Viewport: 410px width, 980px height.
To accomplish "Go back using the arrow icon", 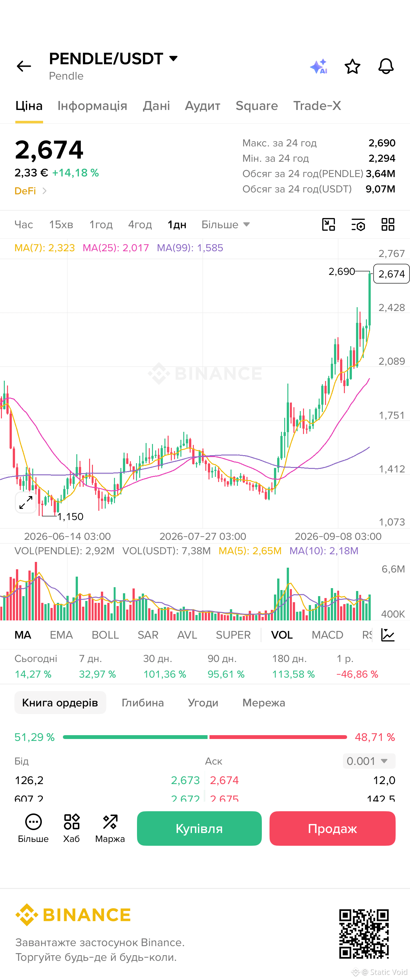I will (24, 66).
